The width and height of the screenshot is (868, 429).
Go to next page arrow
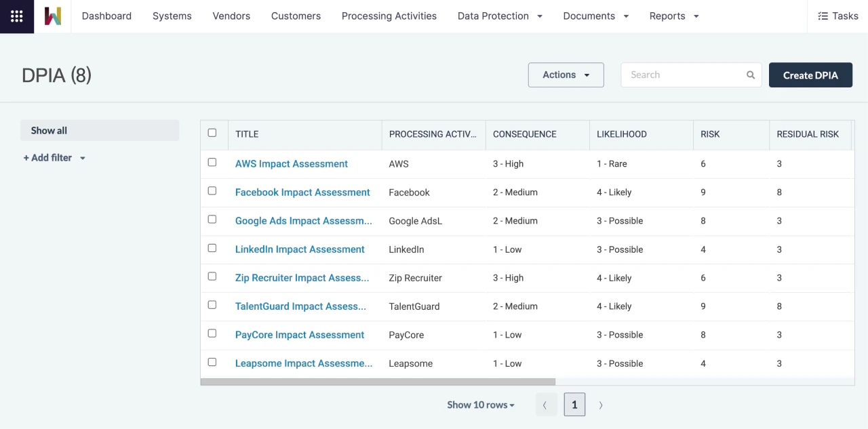(601, 405)
